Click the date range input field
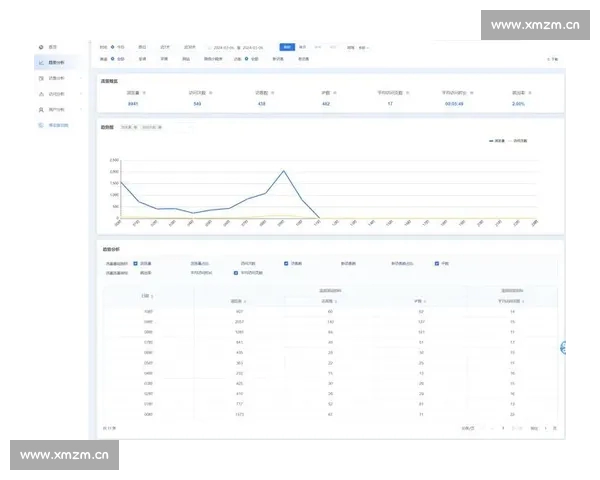Viewport: 600px width, 480px height. (x=240, y=47)
